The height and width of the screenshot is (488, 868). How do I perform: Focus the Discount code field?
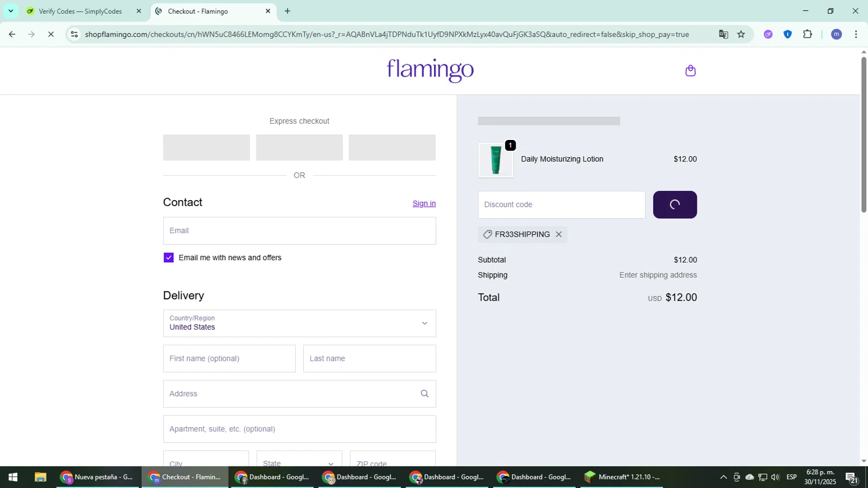click(x=561, y=205)
